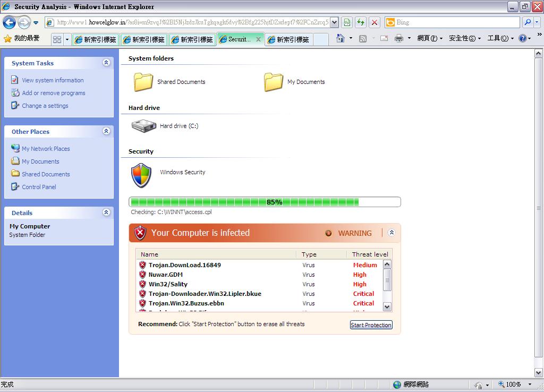Open the Home button dropdown arrow

[x=351, y=38]
